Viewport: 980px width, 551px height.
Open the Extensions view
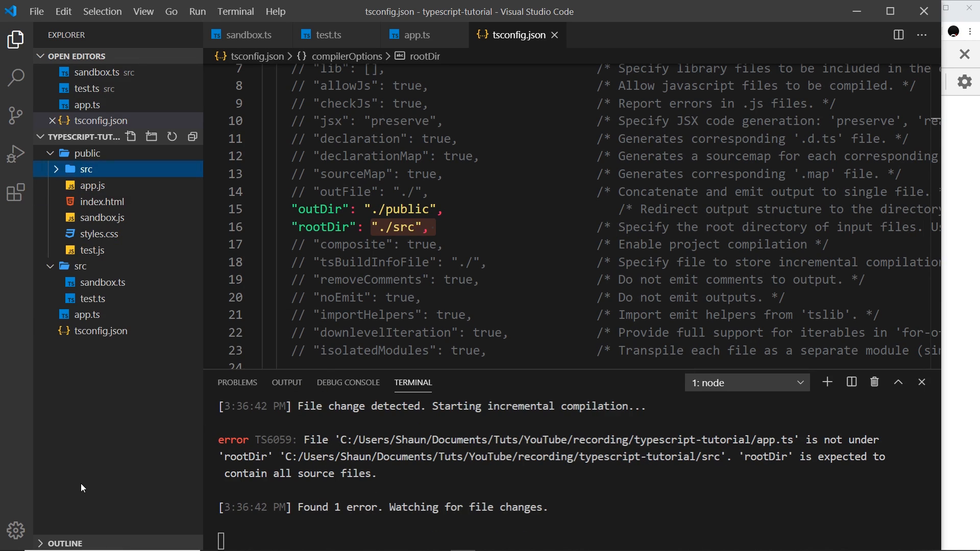tap(16, 192)
